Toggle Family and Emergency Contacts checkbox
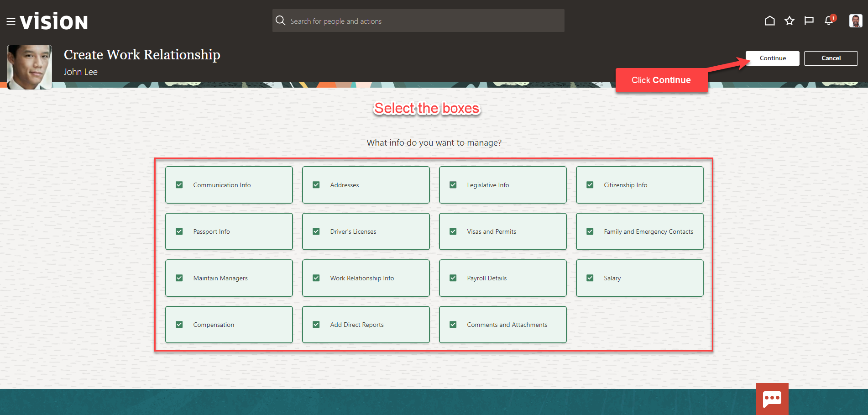868x415 pixels. pyautogui.click(x=590, y=231)
